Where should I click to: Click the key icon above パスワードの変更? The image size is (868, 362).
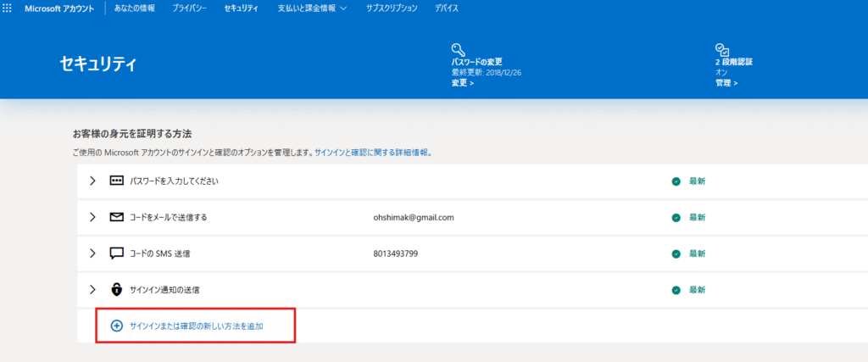[x=458, y=48]
